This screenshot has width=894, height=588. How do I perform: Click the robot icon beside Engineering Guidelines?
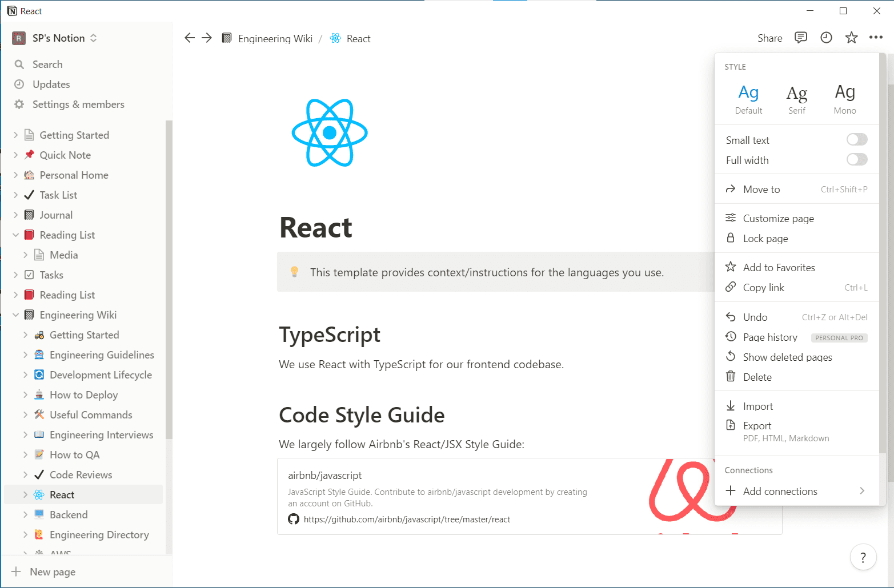coord(39,355)
